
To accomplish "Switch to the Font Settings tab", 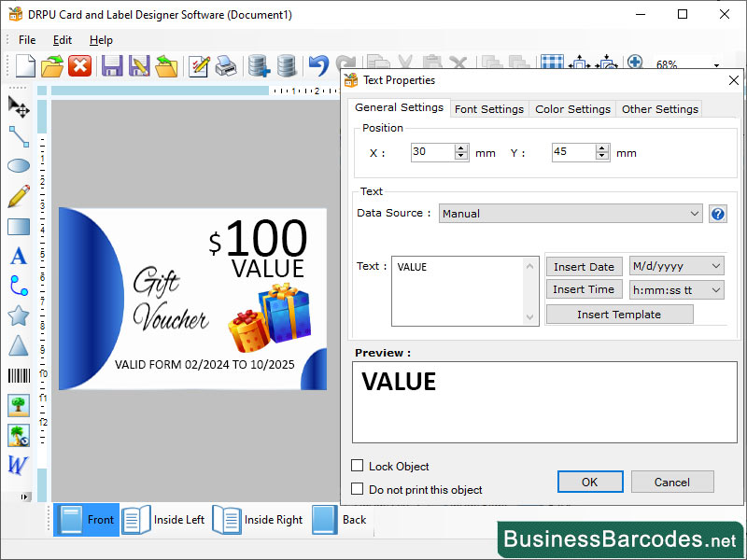I will point(488,108).
